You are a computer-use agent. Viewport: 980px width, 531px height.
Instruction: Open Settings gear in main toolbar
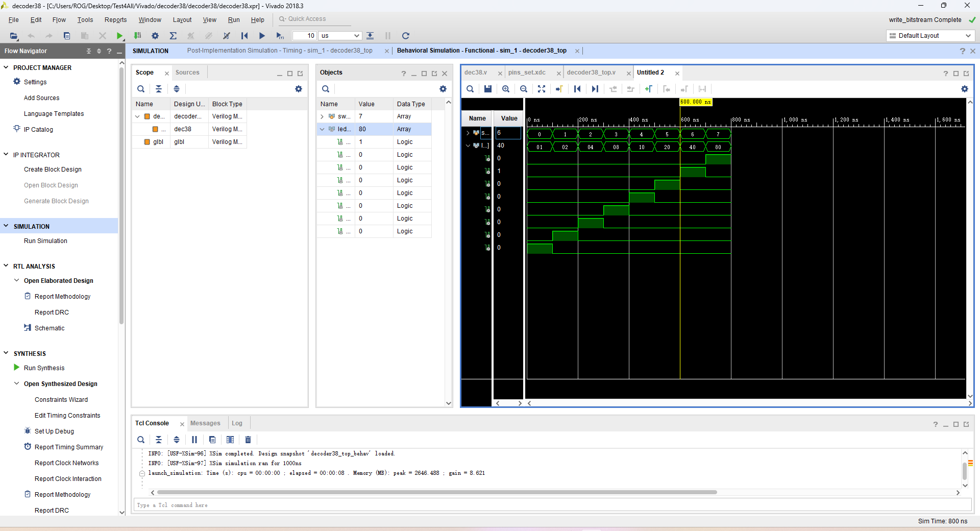(155, 36)
